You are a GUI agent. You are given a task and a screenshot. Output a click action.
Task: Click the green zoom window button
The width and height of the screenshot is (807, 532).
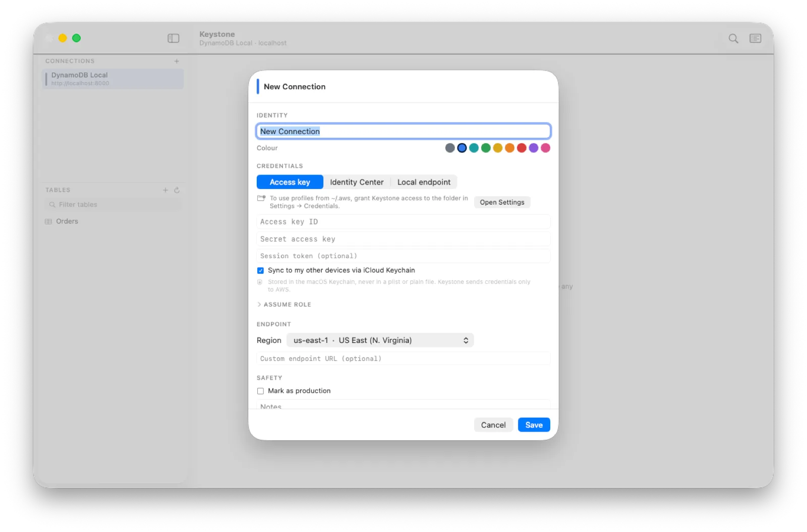pos(76,38)
